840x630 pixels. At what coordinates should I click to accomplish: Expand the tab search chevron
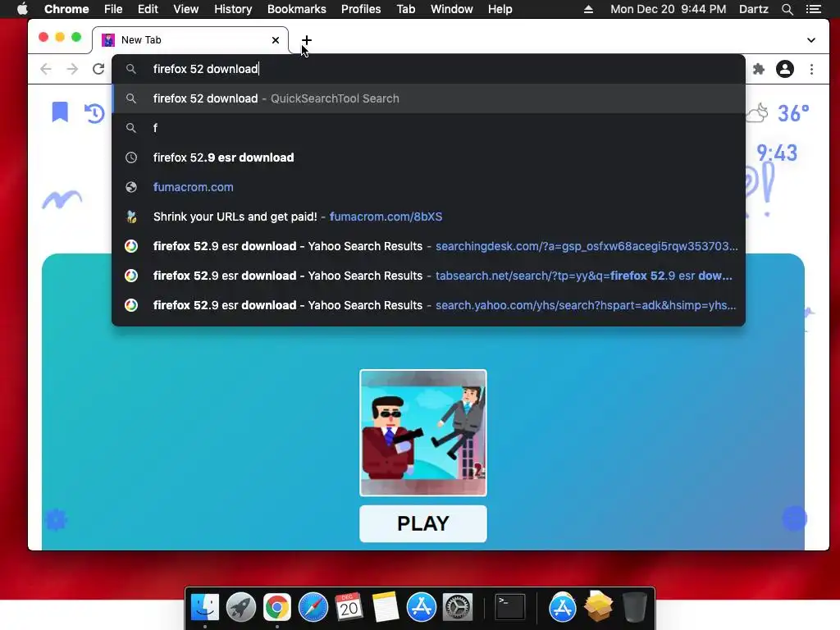pos(811,40)
